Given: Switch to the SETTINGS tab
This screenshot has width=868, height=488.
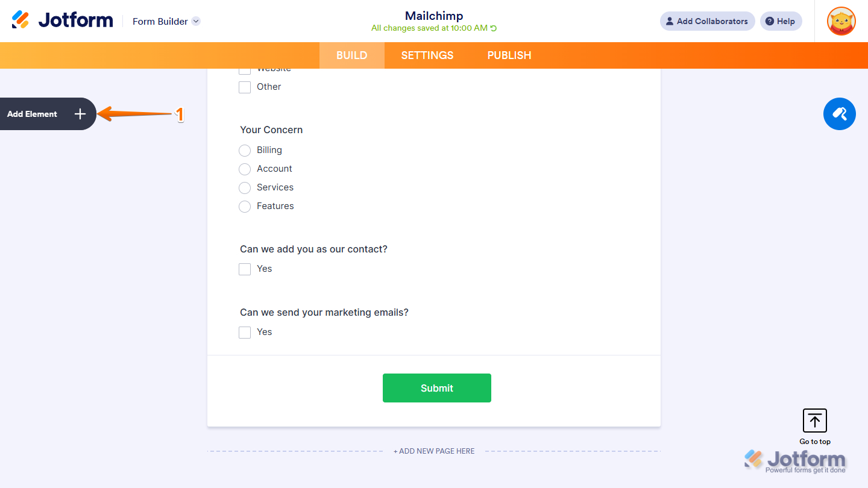Looking at the screenshot, I should 427,55.
